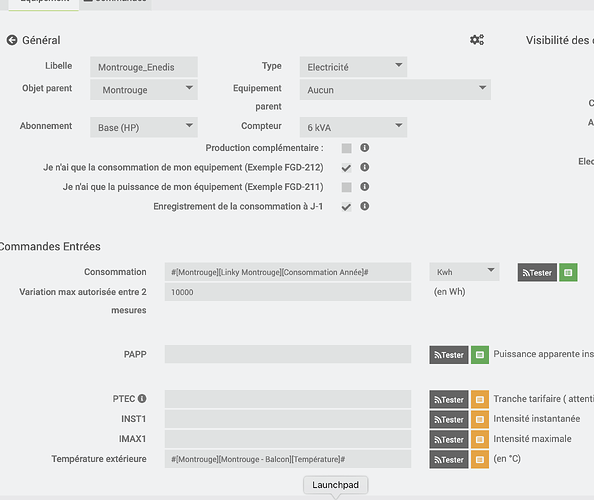Click info icon next to PTEC label
The height and width of the screenshot is (500, 594).
click(142, 398)
